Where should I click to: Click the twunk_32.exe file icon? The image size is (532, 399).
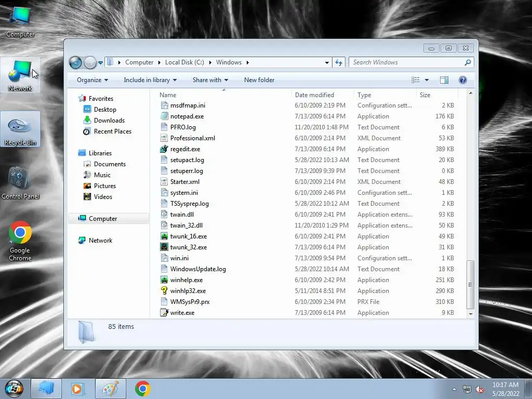coord(164,247)
